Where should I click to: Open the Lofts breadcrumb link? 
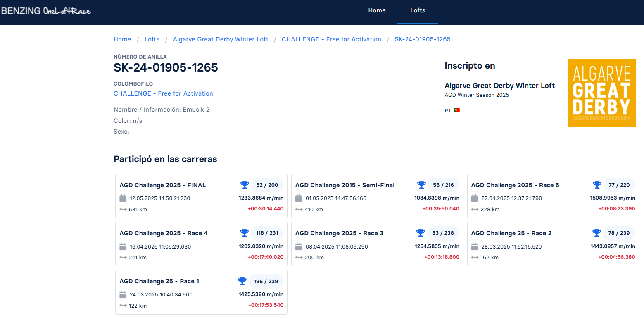[x=152, y=39]
